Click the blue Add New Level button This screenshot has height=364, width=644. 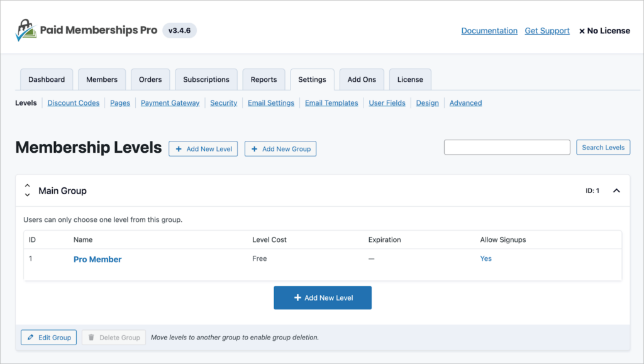(x=322, y=297)
